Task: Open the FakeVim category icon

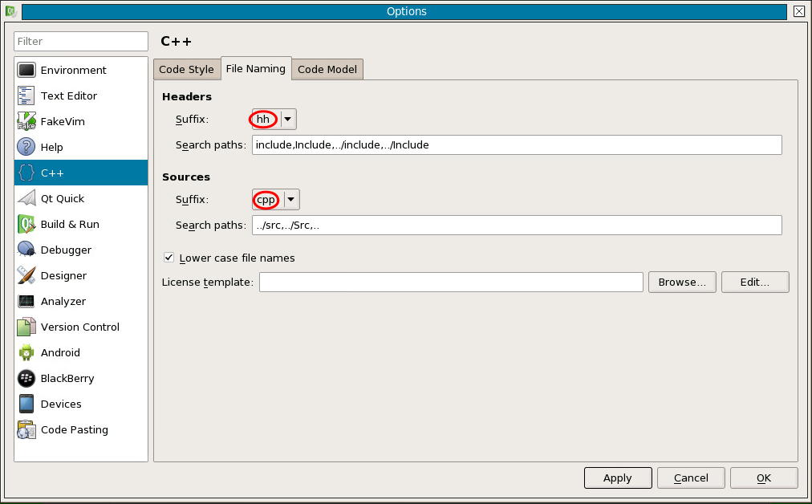Action: pos(26,121)
